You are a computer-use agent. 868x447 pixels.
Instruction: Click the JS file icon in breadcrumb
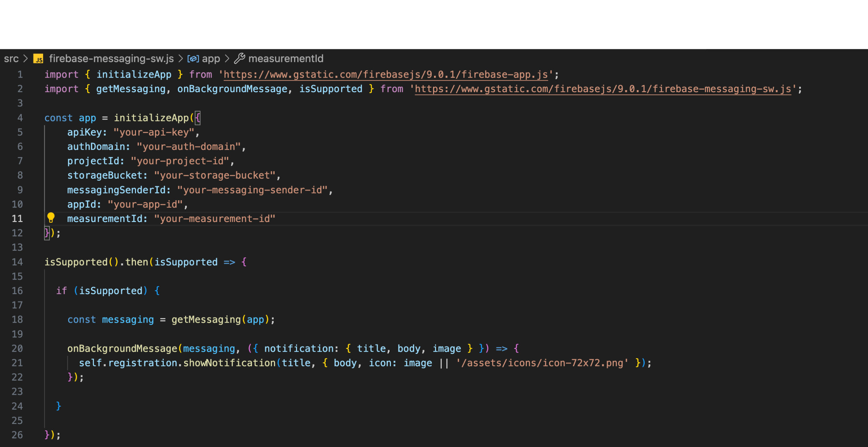(38, 59)
